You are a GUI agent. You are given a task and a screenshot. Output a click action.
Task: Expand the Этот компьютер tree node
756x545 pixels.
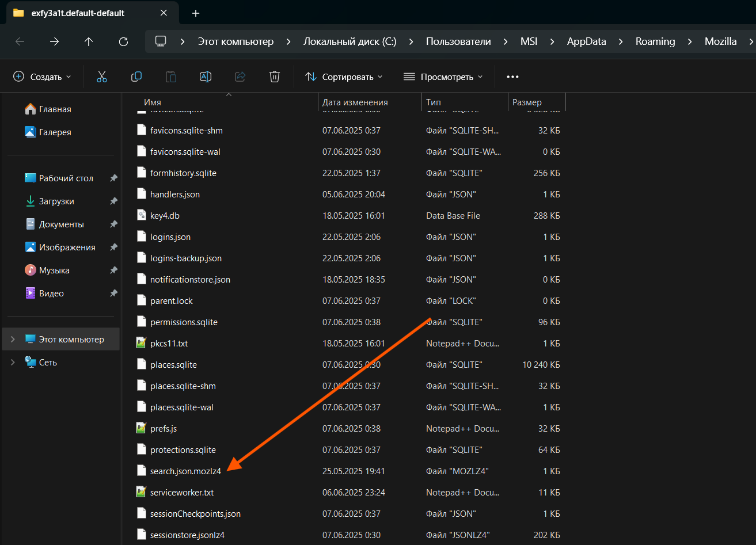click(x=13, y=340)
